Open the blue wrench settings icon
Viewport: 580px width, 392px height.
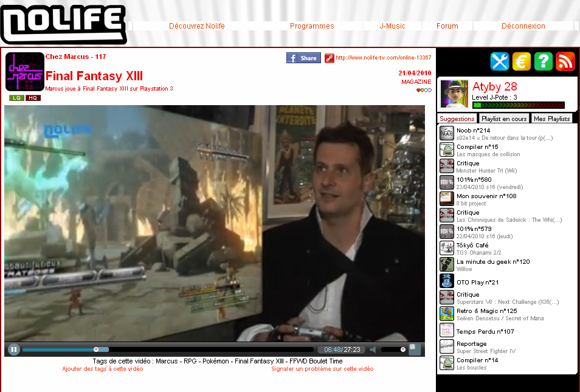(x=500, y=61)
